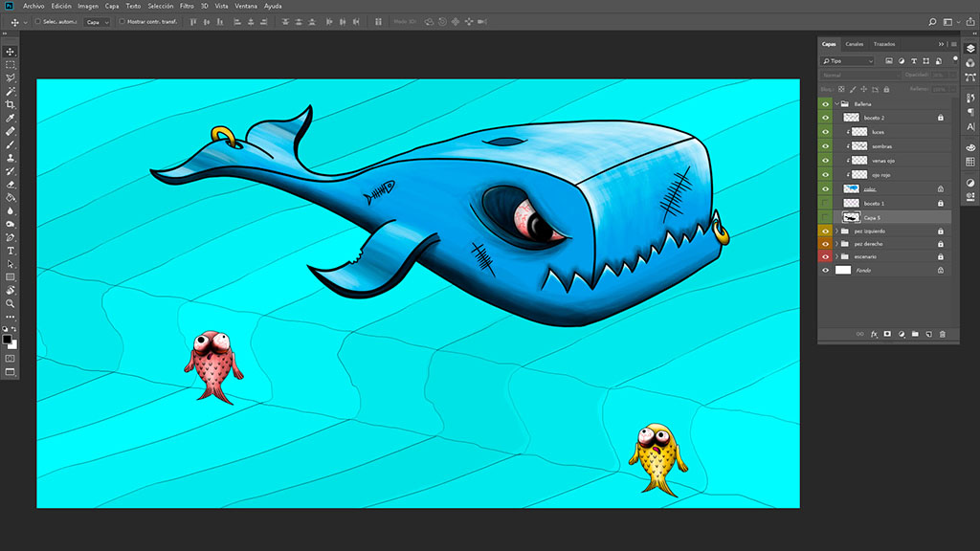Create new group with folder icon
980x551 pixels.
click(x=915, y=334)
